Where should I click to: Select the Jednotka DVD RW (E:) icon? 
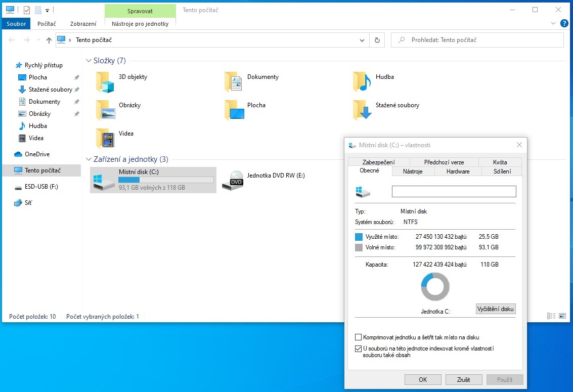point(233,181)
